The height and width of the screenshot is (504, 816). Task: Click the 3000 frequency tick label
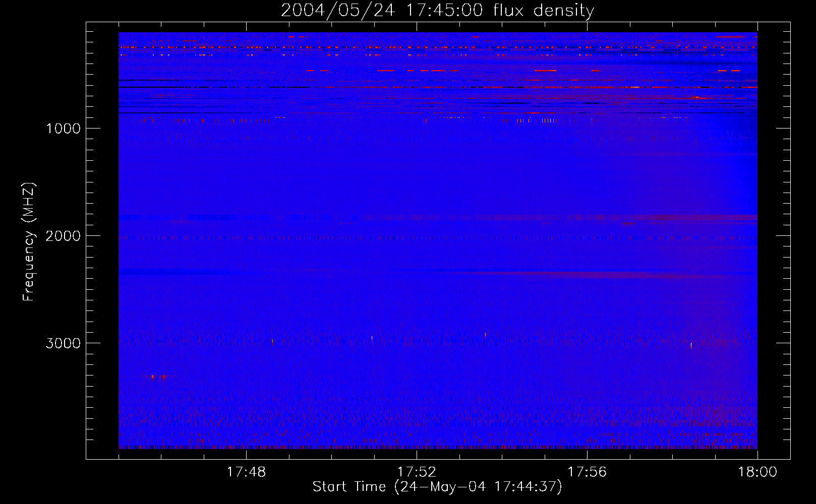[x=63, y=343]
